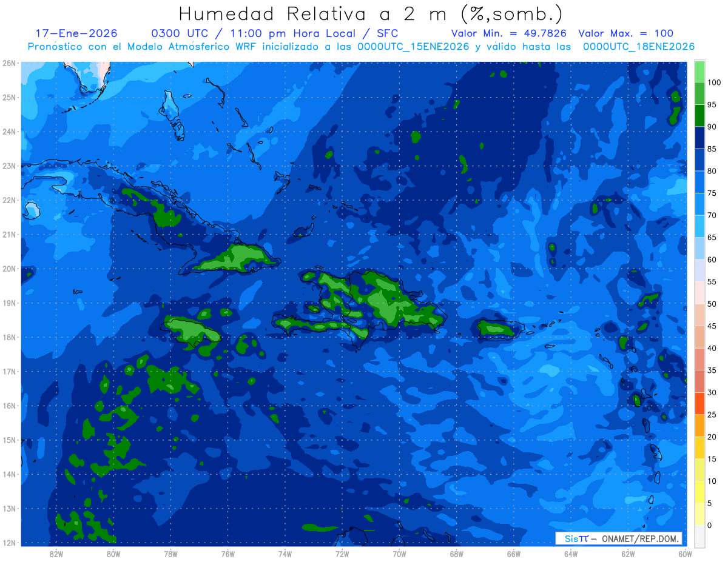Click the legend value "70"

[711, 215]
